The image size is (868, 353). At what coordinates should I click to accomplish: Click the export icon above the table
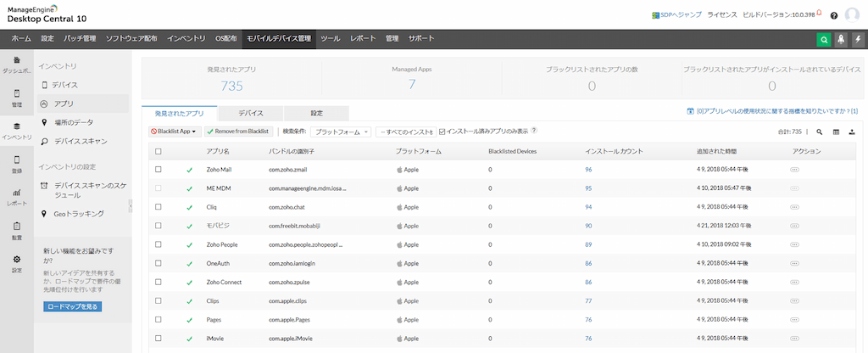click(x=852, y=132)
